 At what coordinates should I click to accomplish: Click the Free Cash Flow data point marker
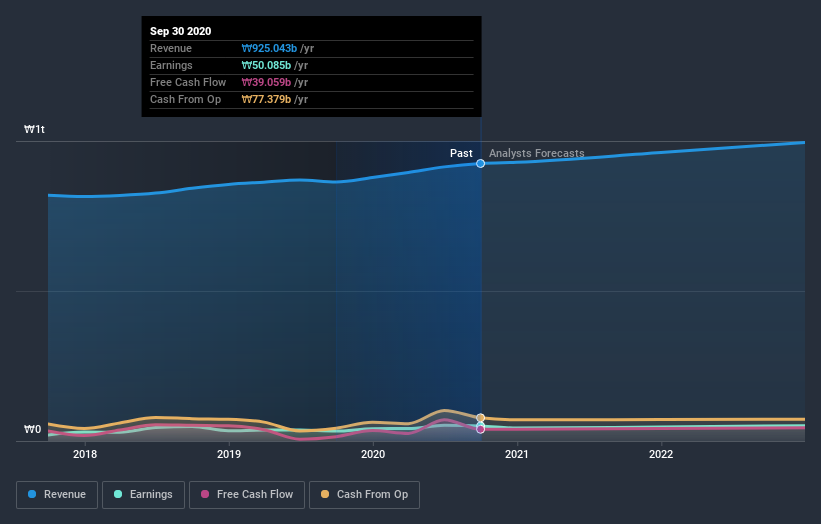[x=480, y=429]
